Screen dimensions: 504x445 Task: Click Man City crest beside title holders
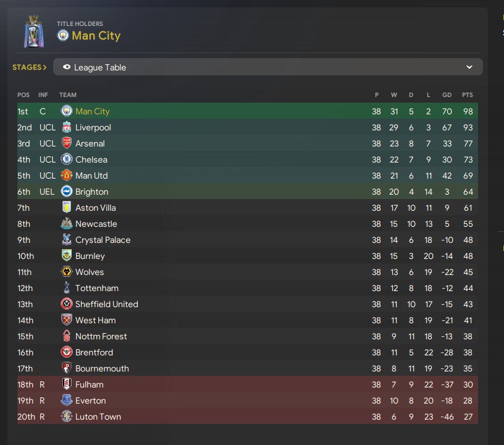click(x=62, y=36)
